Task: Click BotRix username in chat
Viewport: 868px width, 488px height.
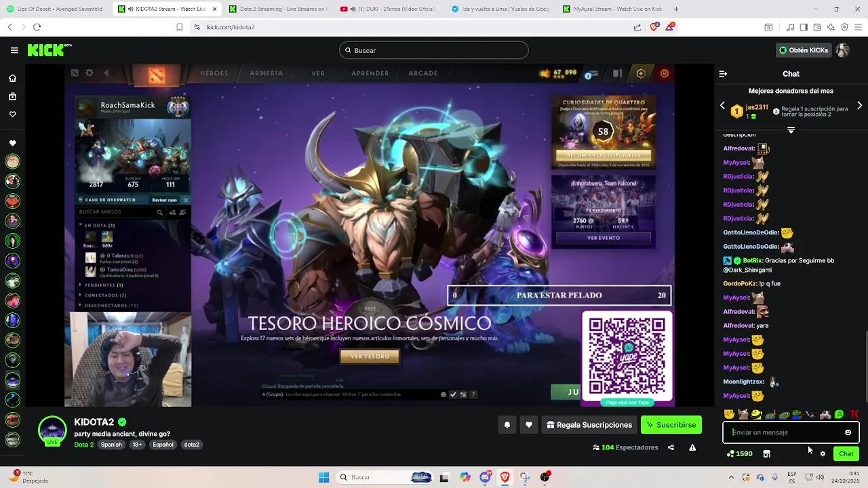Action: 753,261
